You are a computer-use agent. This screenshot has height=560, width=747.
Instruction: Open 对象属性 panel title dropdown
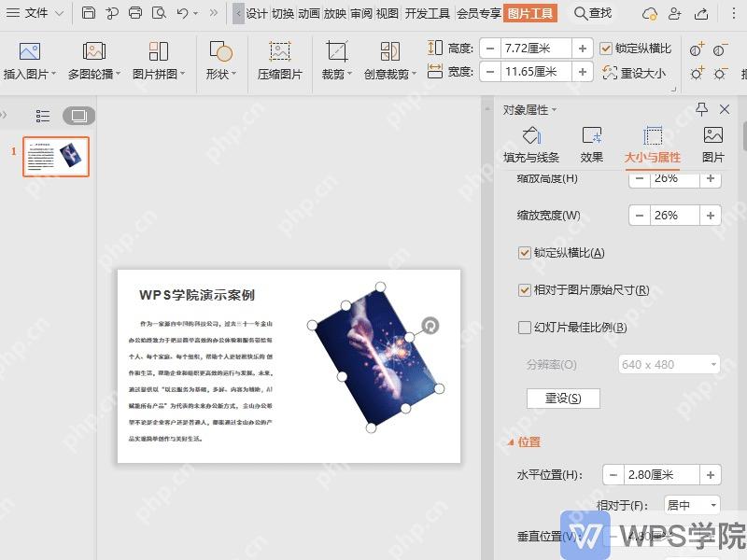click(554, 110)
